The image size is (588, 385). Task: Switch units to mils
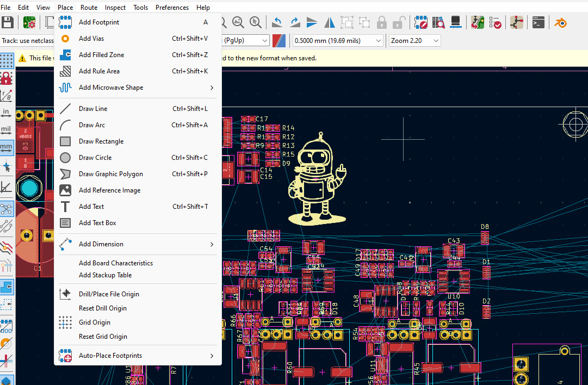point(7,131)
